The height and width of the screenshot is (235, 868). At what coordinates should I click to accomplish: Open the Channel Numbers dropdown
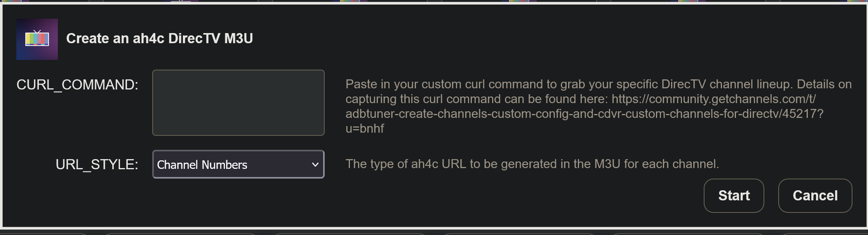(238, 165)
